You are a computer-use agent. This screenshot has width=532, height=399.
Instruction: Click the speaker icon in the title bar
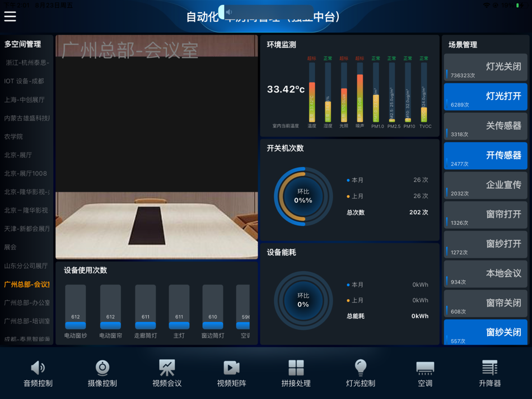[x=228, y=11]
